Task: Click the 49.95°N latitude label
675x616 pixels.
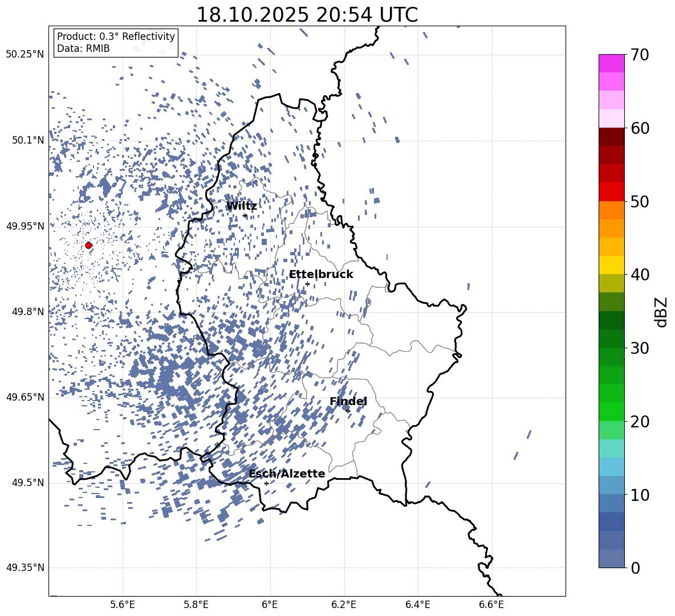Action: click(x=25, y=226)
